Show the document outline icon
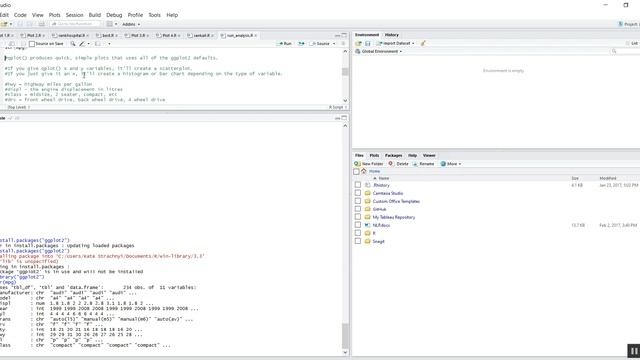 coord(343,43)
